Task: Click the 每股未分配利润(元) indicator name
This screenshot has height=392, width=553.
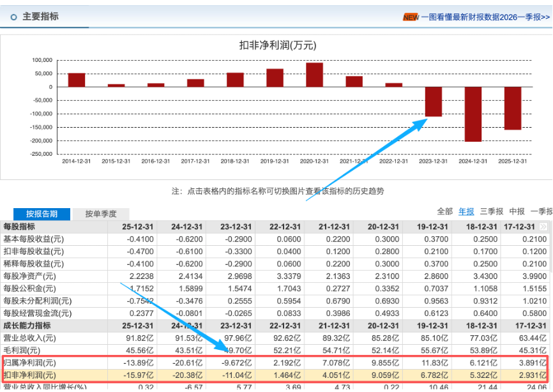Action: (38, 301)
